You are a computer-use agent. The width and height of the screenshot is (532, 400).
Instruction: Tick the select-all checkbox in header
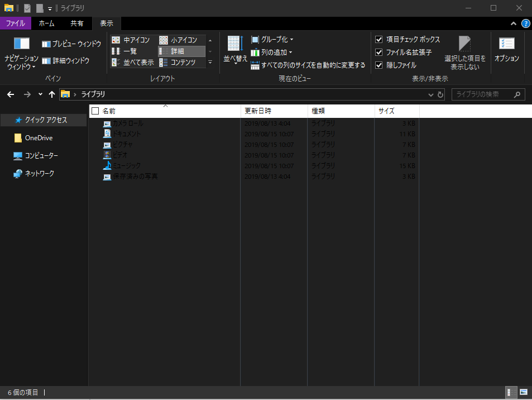pos(95,111)
